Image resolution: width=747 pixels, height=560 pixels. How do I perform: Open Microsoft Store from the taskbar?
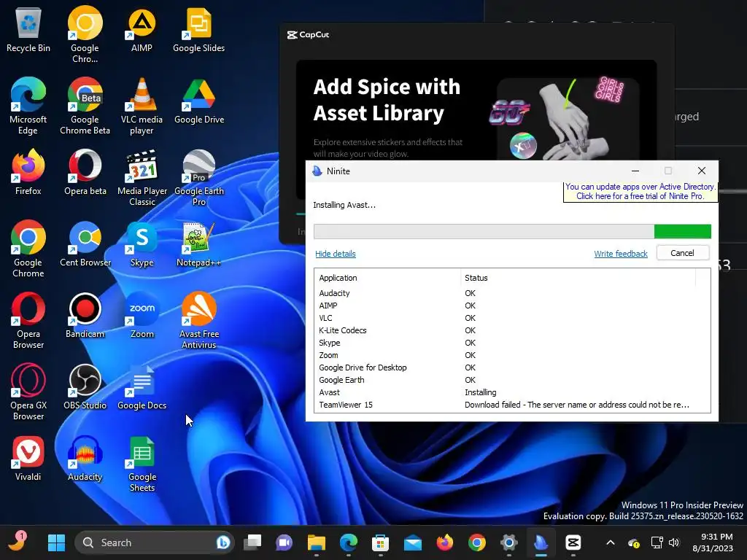[380, 542]
